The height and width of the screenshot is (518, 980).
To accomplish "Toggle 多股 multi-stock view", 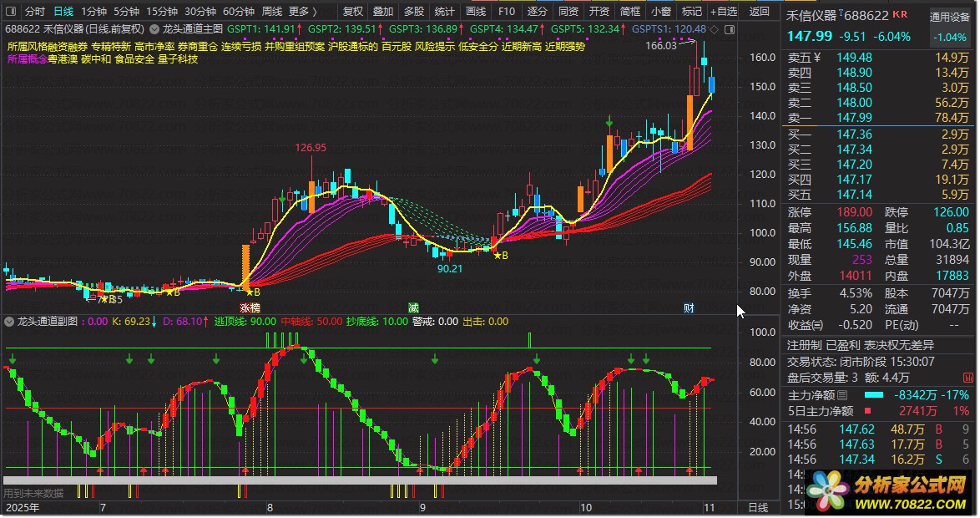I will point(413,12).
